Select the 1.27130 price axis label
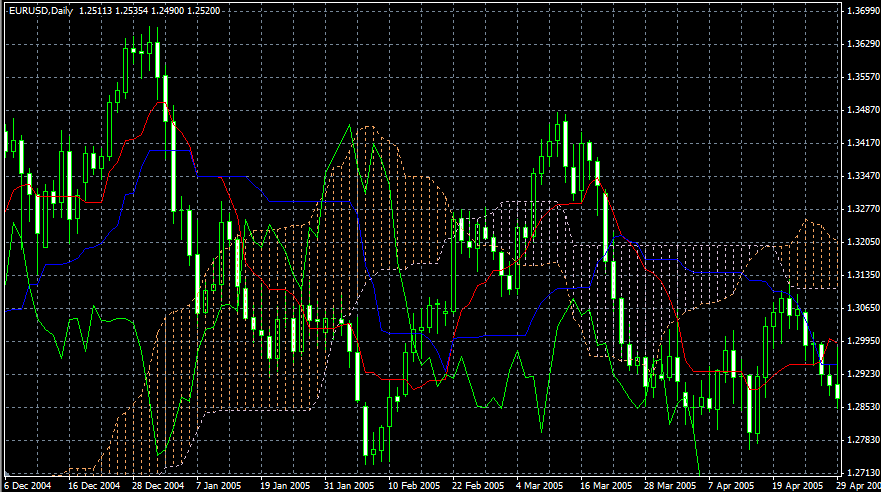Screen dimensions: 881x492 click(863, 473)
